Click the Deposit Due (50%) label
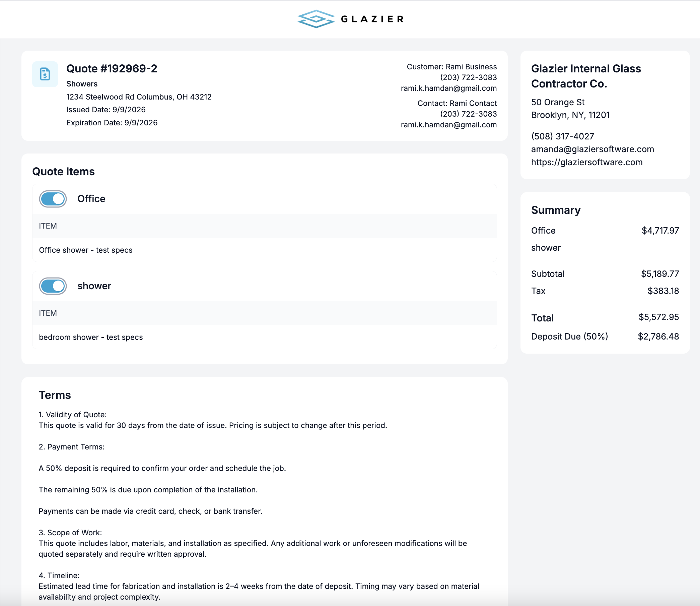Screen dimensions: 700x606 (x=569, y=337)
